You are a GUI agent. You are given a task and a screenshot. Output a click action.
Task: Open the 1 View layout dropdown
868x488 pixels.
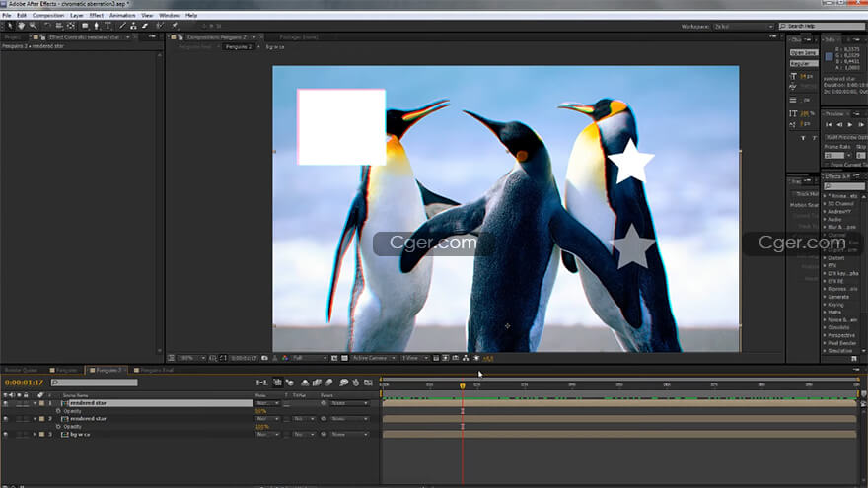[x=415, y=358]
